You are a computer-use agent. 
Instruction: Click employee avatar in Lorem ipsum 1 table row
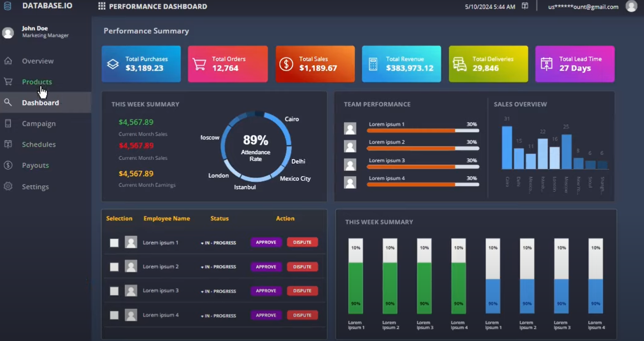click(131, 242)
